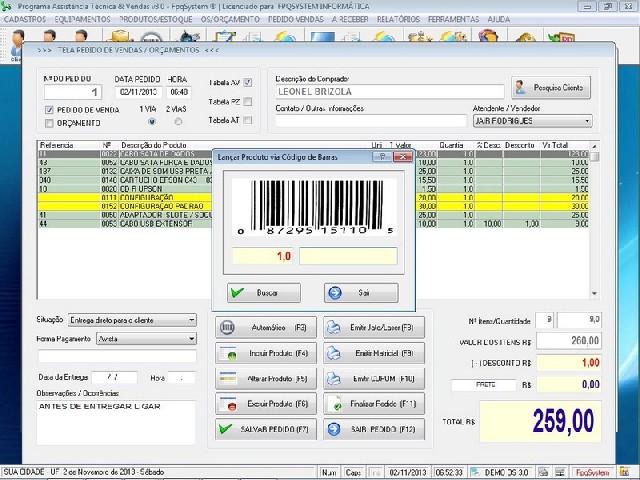Click the Automático (F3) barcode button
640x480 pixels.
coord(265,328)
